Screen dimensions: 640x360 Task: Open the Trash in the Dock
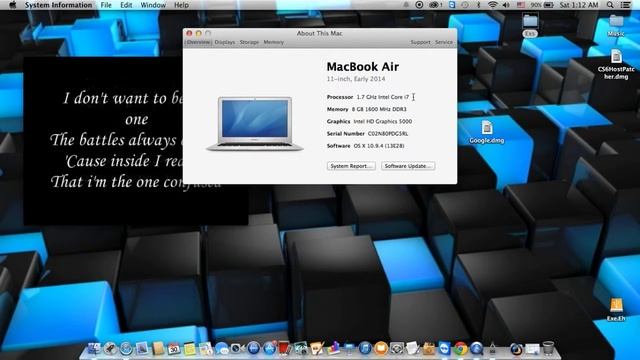coord(548,348)
